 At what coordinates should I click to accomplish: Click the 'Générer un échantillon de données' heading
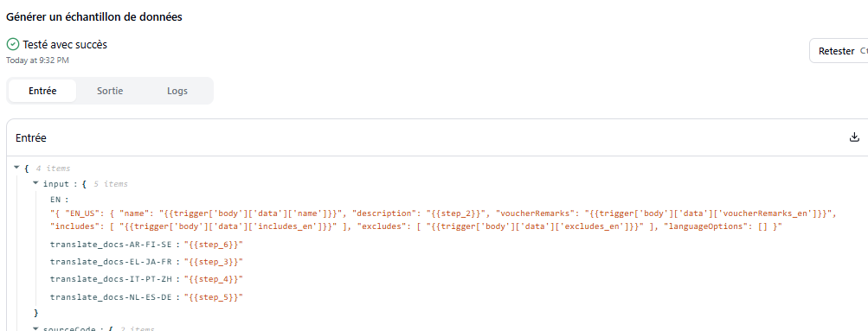coord(94,16)
